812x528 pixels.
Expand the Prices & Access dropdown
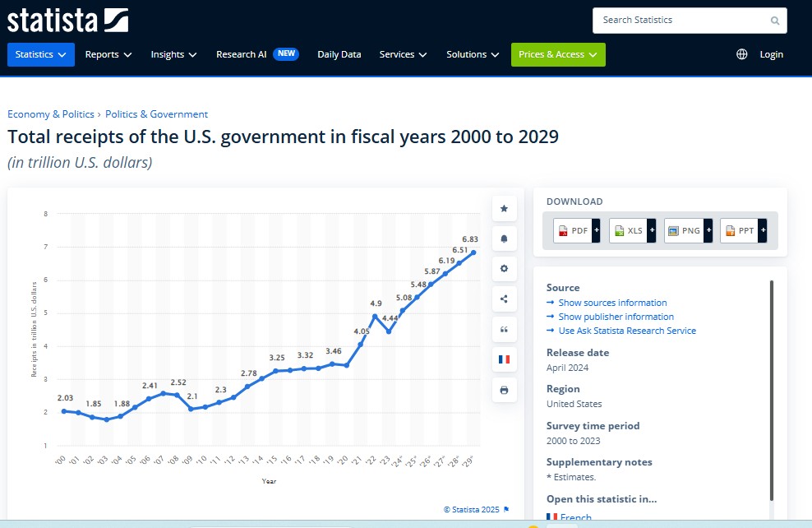coord(558,54)
